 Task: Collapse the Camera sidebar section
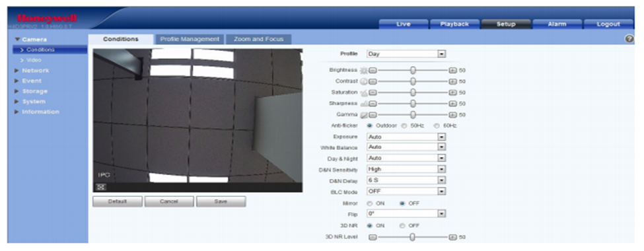31,40
